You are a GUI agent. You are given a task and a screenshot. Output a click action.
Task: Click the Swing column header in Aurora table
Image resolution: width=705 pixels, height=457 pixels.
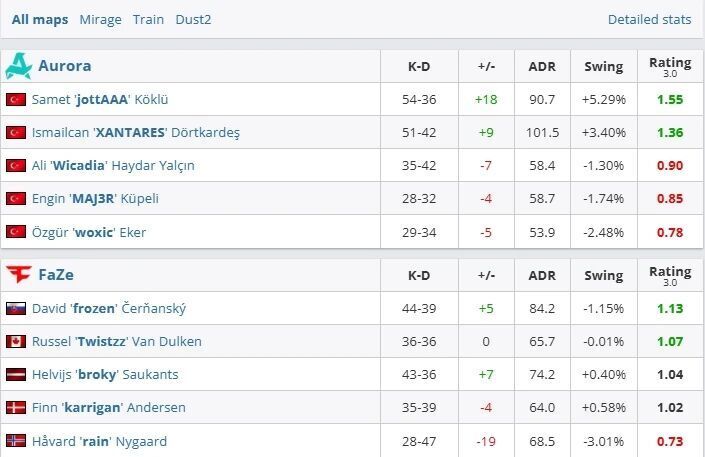(603, 66)
